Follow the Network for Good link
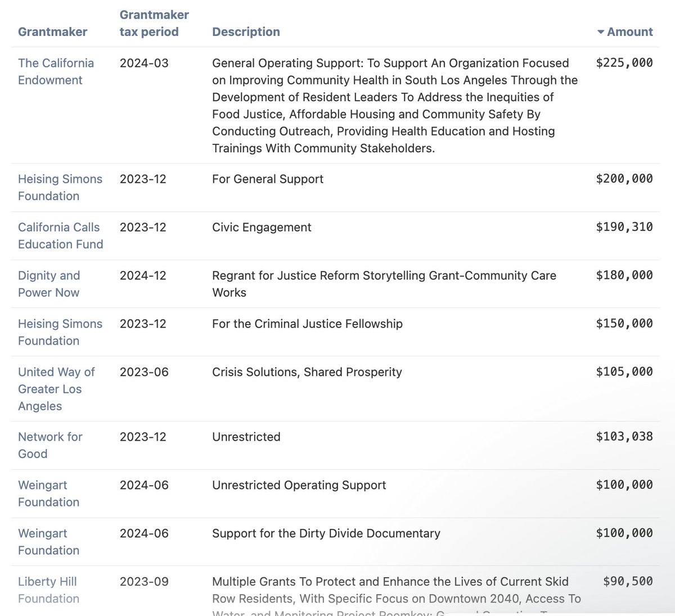This screenshot has width=675, height=616. (x=50, y=445)
